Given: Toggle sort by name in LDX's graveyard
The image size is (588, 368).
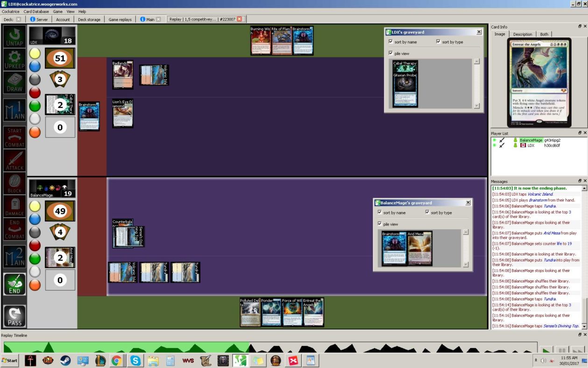Looking at the screenshot, I should pyautogui.click(x=391, y=42).
